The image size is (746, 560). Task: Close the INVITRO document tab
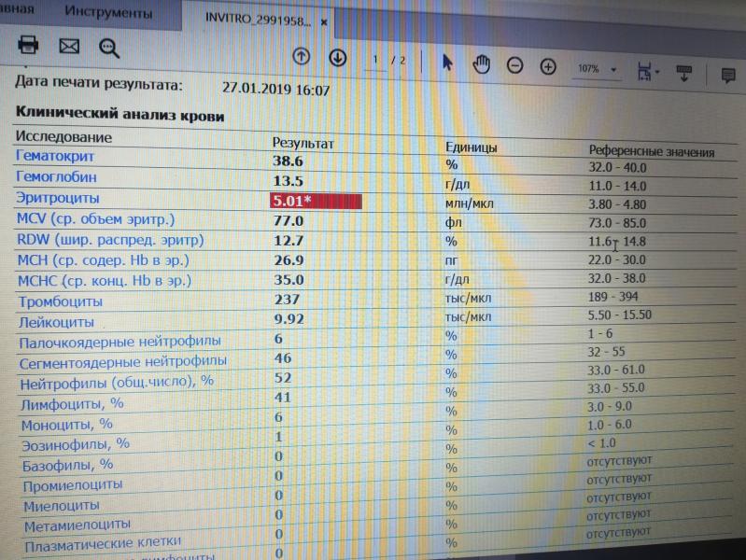324,21
